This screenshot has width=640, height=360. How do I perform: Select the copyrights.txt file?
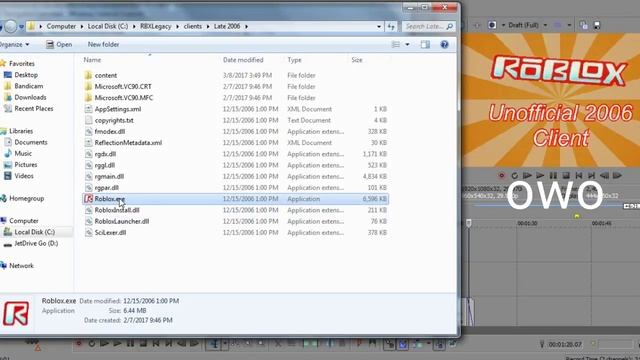point(235,120)
